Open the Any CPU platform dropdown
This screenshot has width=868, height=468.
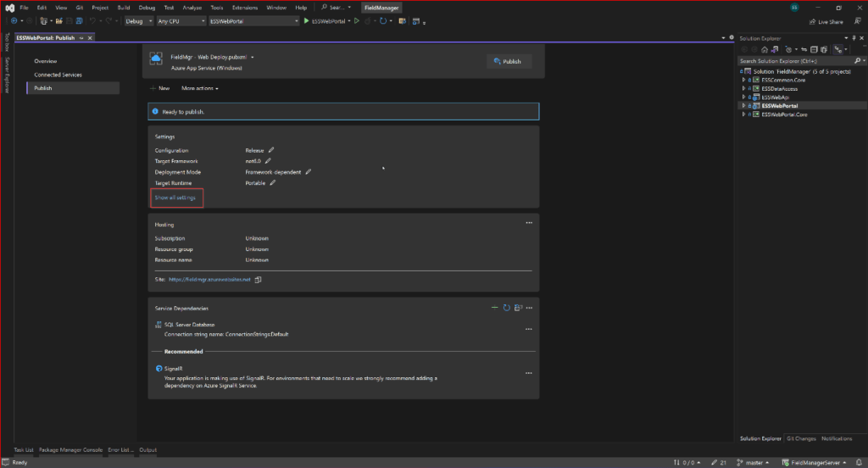click(x=181, y=21)
